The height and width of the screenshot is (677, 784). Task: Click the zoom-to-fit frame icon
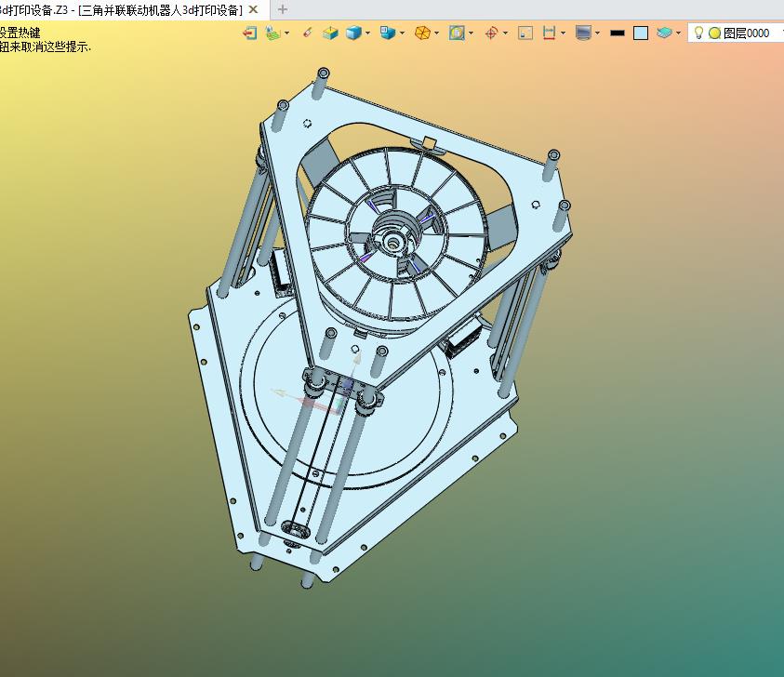pyautogui.click(x=457, y=33)
